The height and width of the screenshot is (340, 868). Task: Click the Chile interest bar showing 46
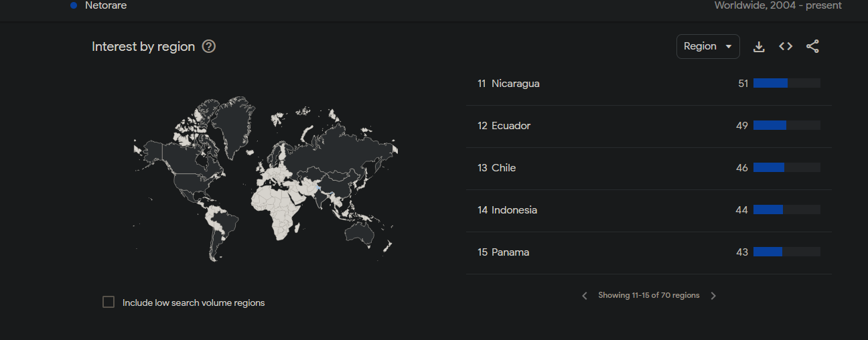click(787, 167)
